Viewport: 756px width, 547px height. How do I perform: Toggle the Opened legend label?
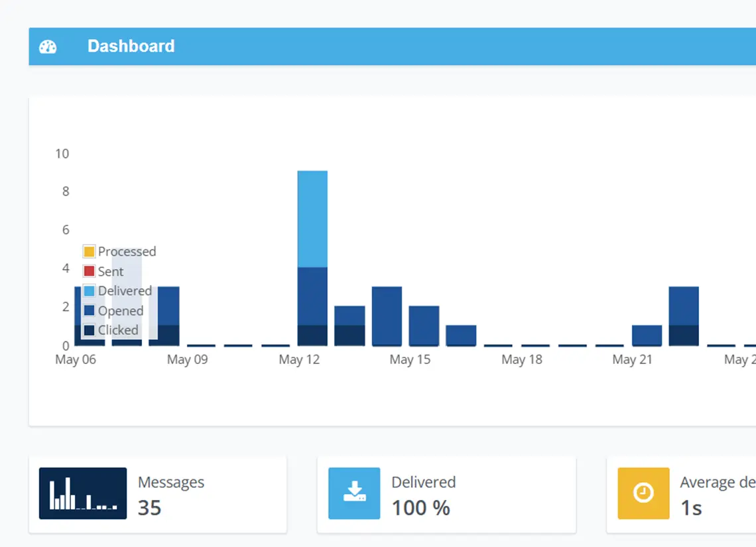[x=120, y=311]
